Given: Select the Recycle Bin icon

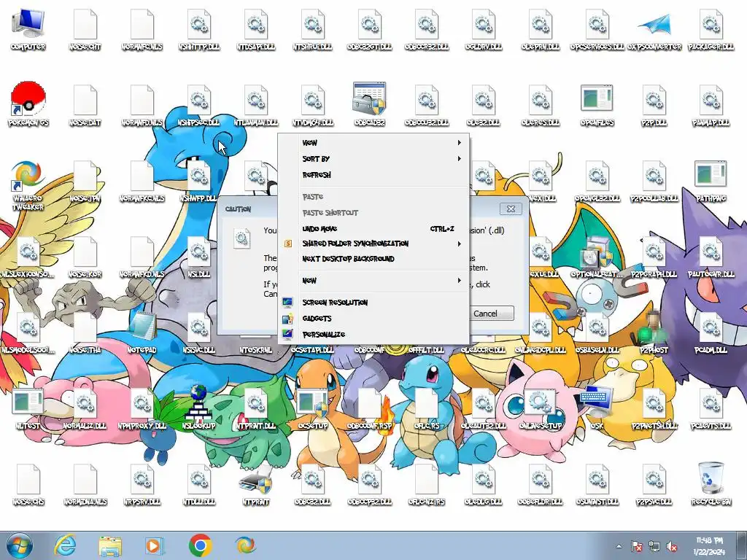Looking at the screenshot, I should (x=711, y=484).
